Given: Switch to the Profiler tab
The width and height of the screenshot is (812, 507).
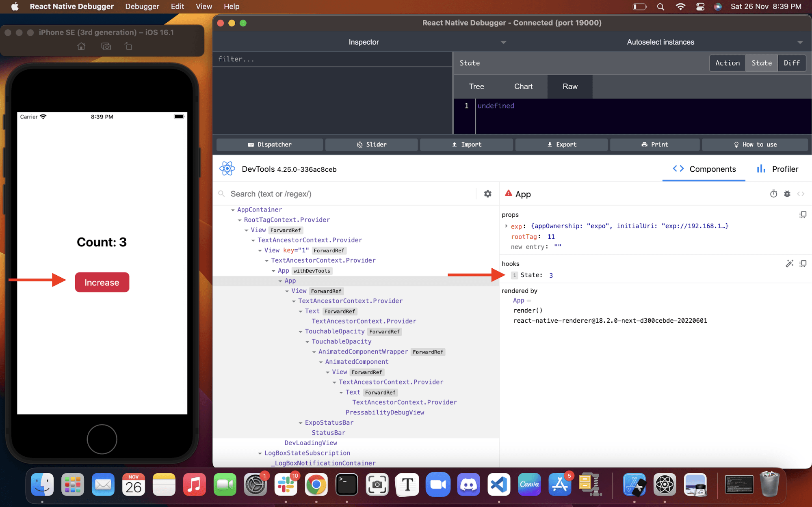Looking at the screenshot, I should pyautogui.click(x=785, y=169).
